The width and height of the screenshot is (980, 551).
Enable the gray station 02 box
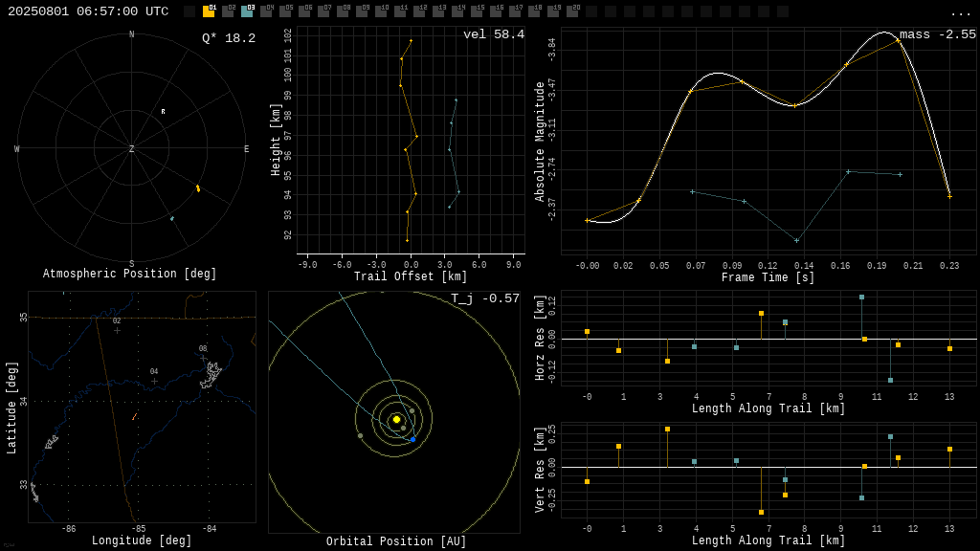(228, 11)
